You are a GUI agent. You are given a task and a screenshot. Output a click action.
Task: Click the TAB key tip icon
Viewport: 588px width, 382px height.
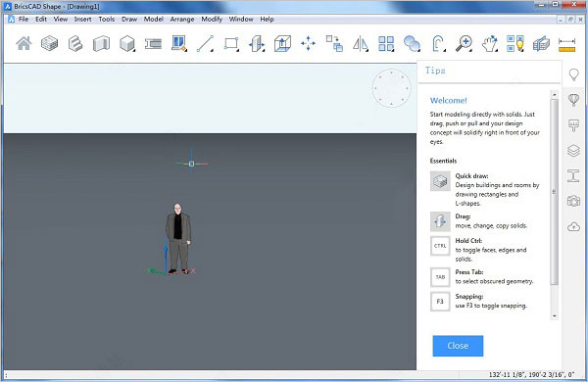[x=440, y=277]
